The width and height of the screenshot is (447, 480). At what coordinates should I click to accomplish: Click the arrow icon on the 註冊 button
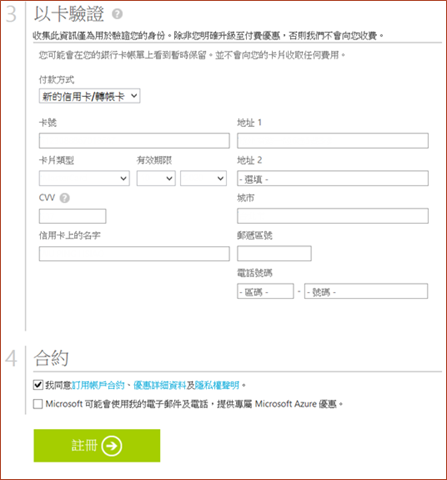(x=112, y=446)
